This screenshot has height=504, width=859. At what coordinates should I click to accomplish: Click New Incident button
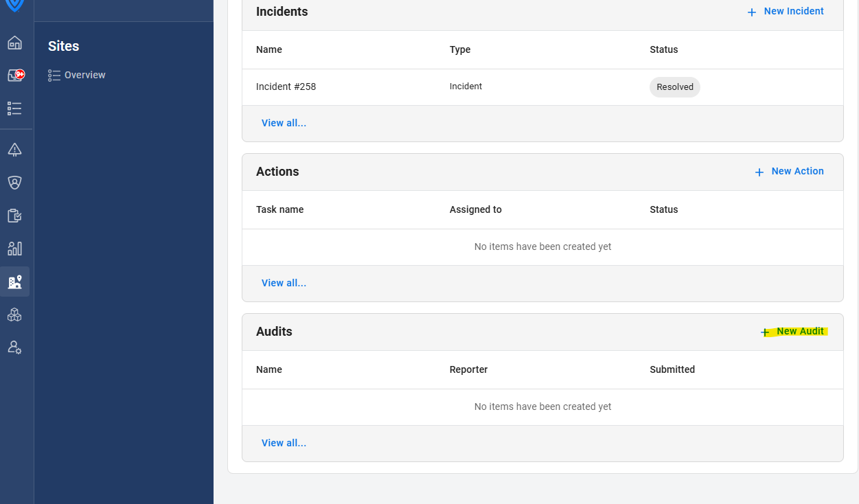pyautogui.click(x=786, y=12)
